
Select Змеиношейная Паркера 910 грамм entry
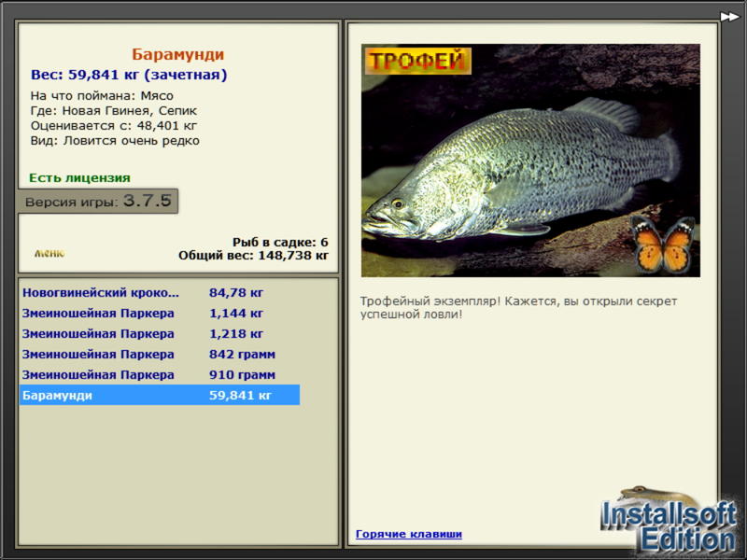(160, 374)
